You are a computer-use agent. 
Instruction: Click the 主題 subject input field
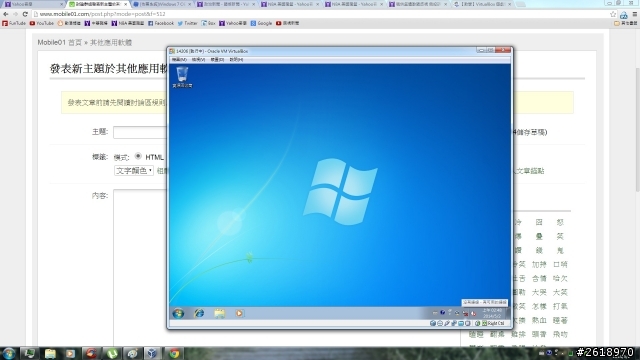pos(140,132)
